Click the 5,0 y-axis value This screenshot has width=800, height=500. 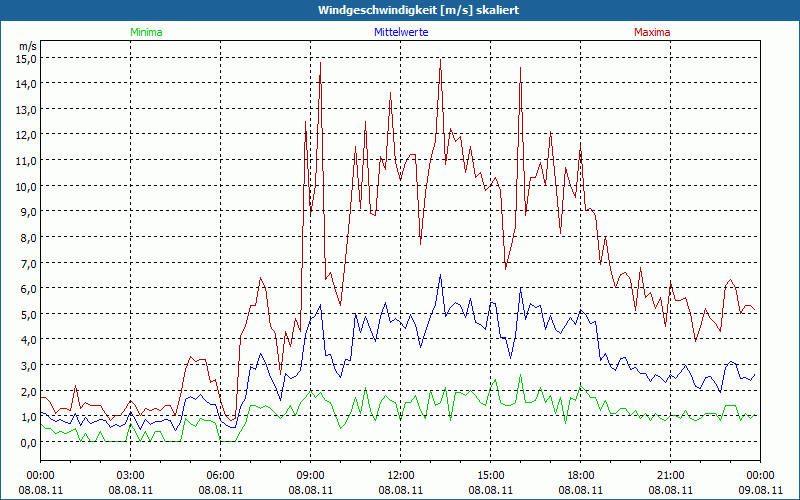click(29, 314)
